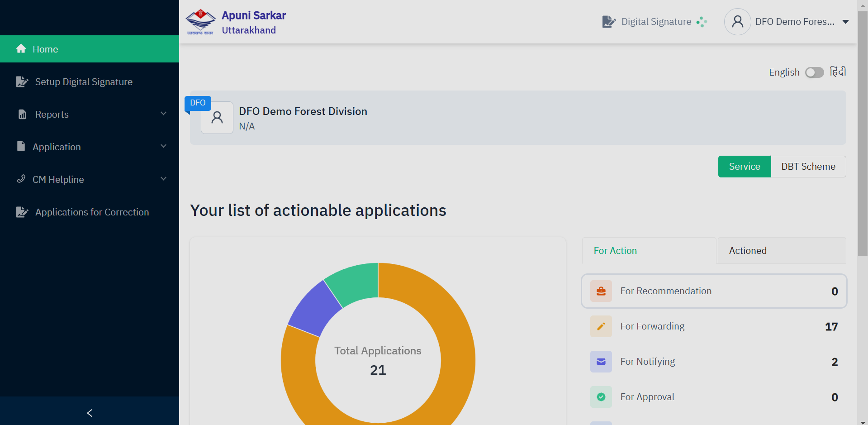Click the N/A text under division name
The width and height of the screenshot is (868, 425).
point(247,126)
